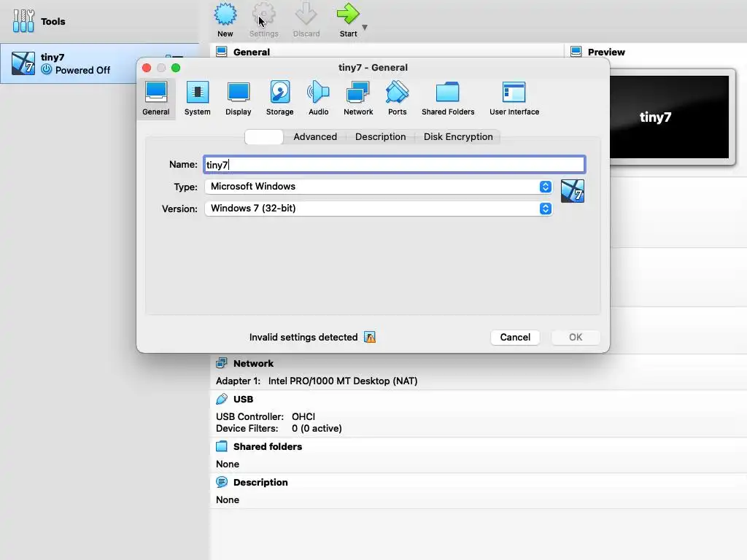
Task: Click the USB section icon in details
Action: [222, 399]
